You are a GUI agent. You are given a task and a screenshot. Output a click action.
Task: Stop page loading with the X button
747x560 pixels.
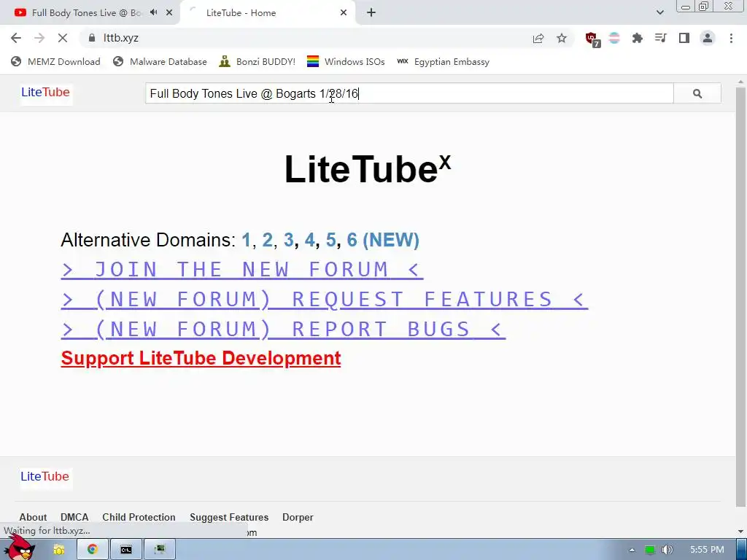click(63, 38)
